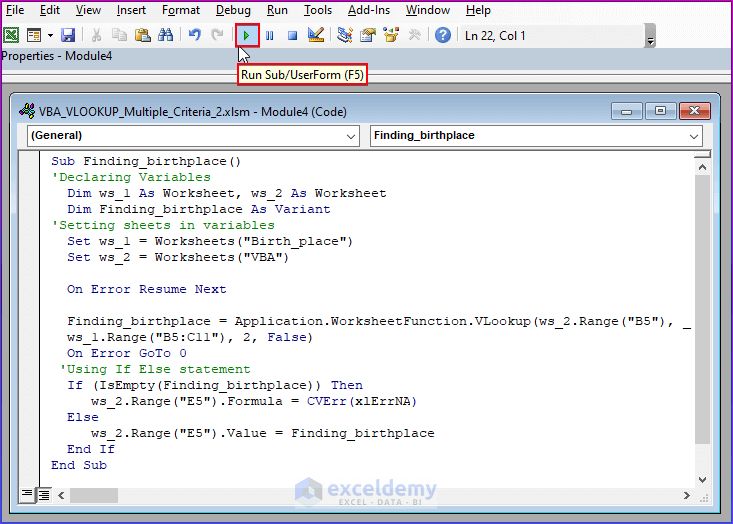
Task: Click the 'Else' keyword line
Action: (x=83, y=417)
